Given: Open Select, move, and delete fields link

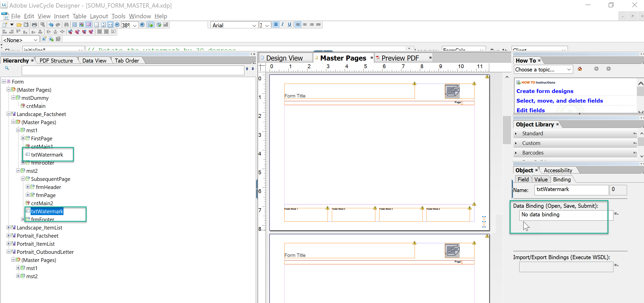Looking at the screenshot, I should tap(560, 101).
